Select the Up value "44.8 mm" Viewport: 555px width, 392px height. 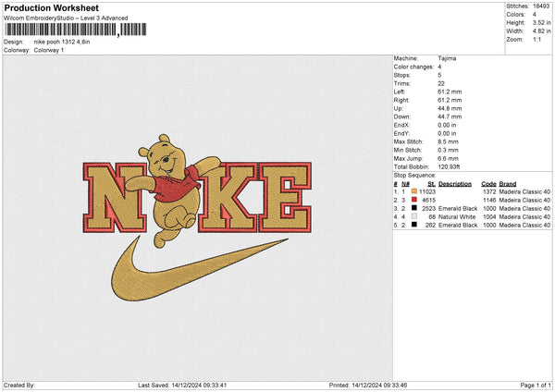(x=450, y=108)
